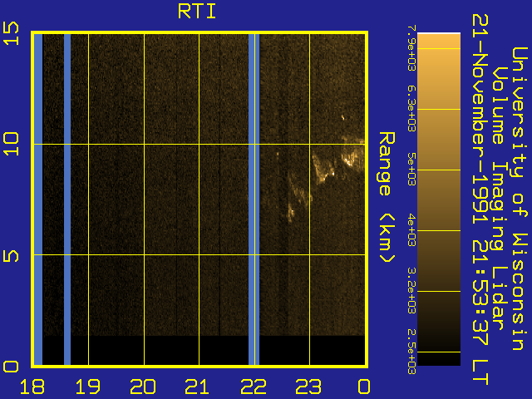Click the 4e+03 colorbar value
Image resolution: width=532 pixels, height=399 pixels.
tap(411, 230)
